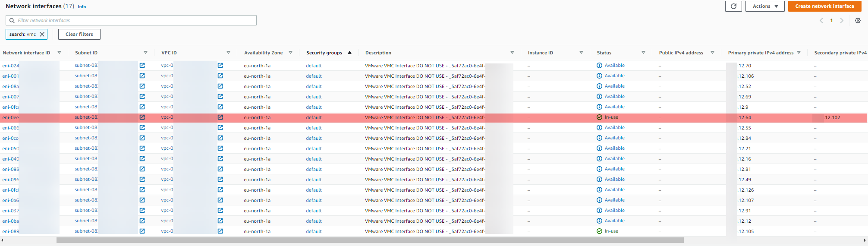The height and width of the screenshot is (246, 868).
Task: Remove the 'search: vmc' filter tag
Action: point(42,35)
